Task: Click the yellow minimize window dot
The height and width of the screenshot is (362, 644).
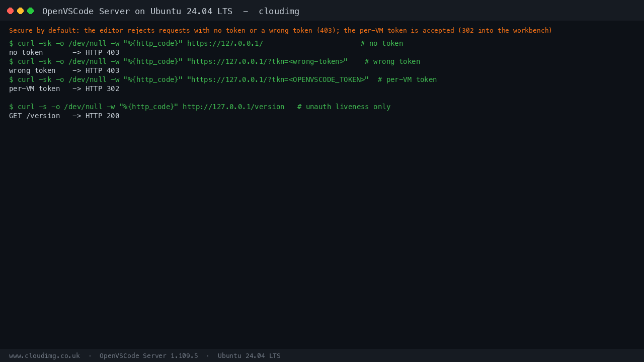Action: click(x=20, y=11)
